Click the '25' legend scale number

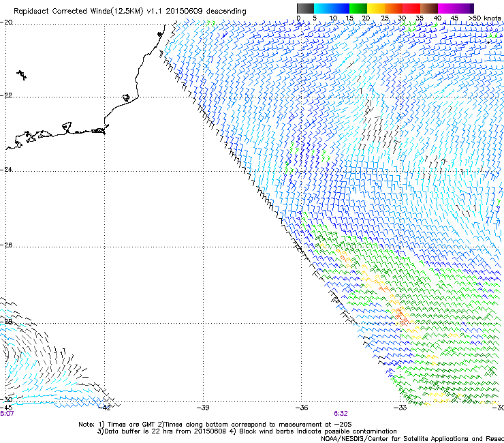[x=385, y=18]
